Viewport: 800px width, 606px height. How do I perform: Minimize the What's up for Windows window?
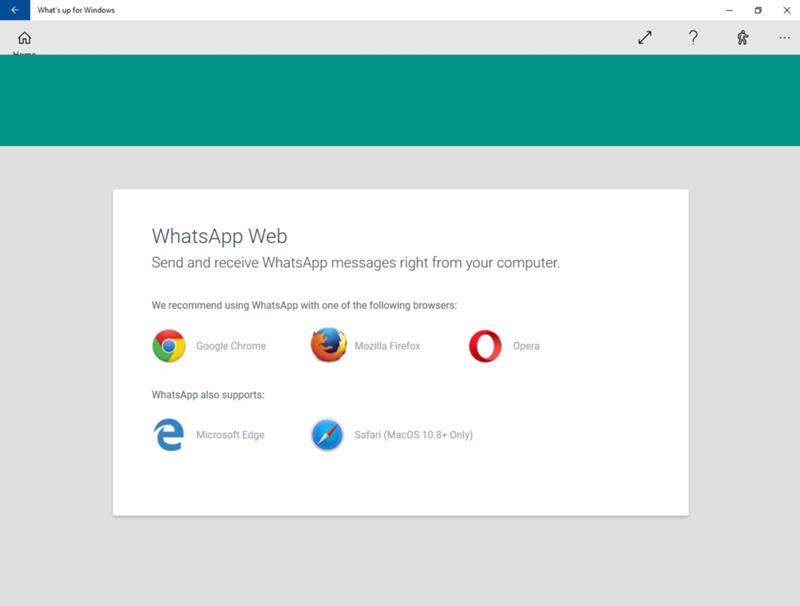pyautogui.click(x=730, y=10)
